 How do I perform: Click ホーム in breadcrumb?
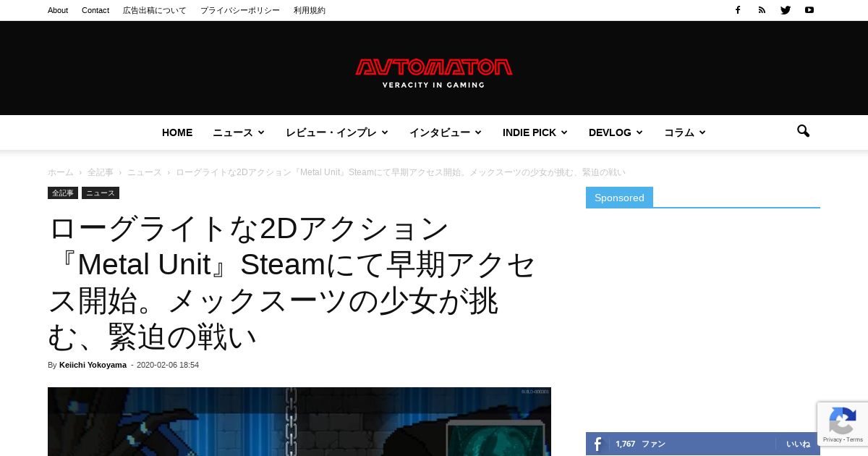pos(61,172)
